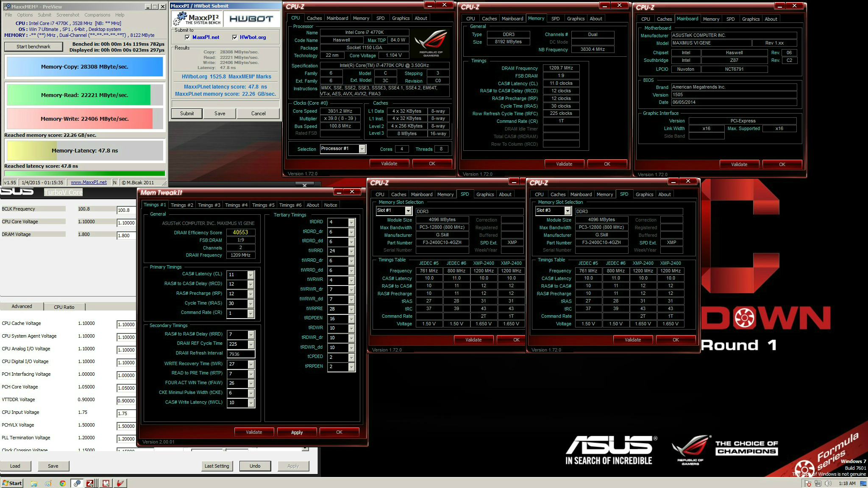Click the MaxxPI² system bench logo
This screenshot has height=488, width=868.
[x=198, y=19]
